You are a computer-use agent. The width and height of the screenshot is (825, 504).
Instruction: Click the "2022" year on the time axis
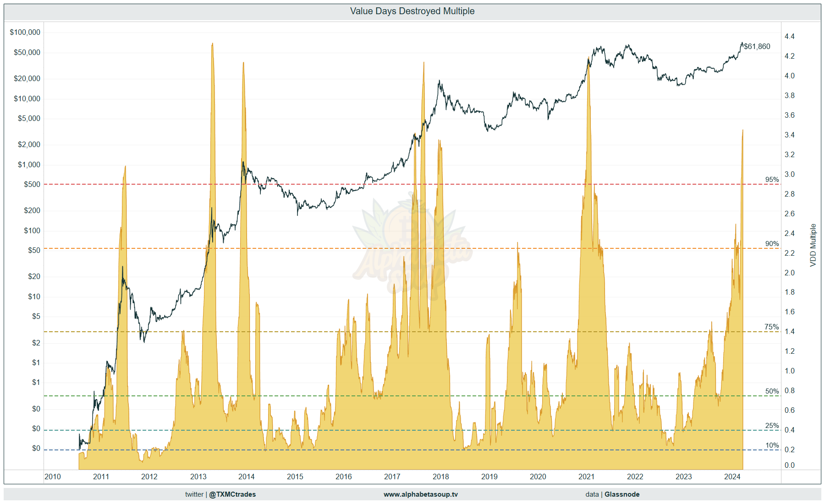(x=635, y=477)
